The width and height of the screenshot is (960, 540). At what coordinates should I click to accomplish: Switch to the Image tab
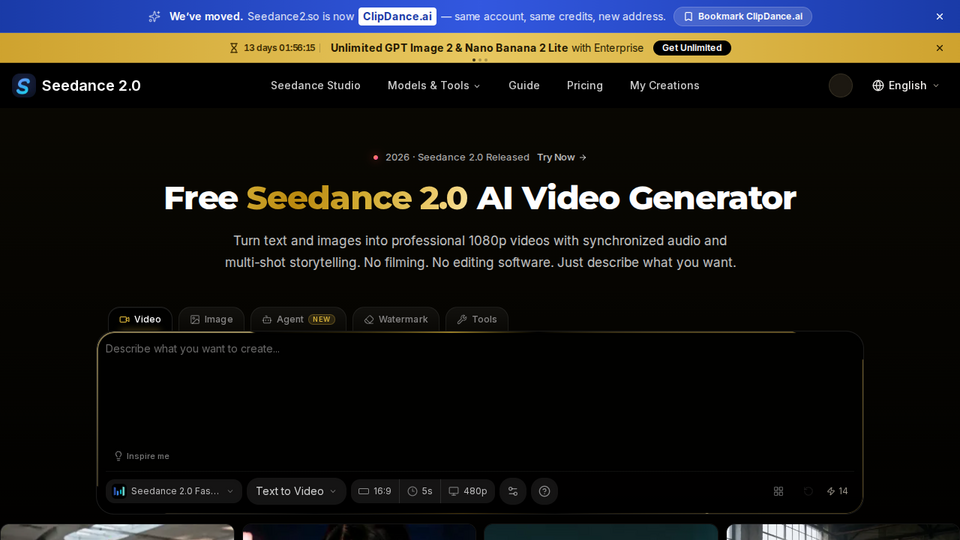click(211, 320)
